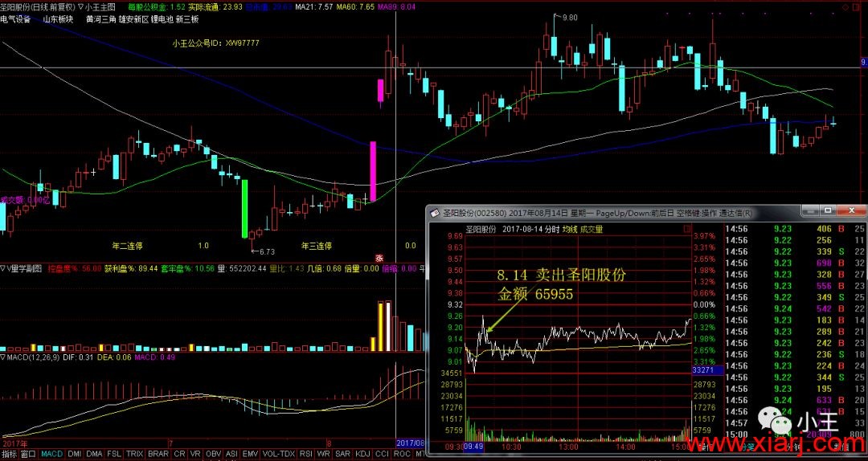
Task: Click the 窗口 button at bottom left
Action: click(28, 454)
